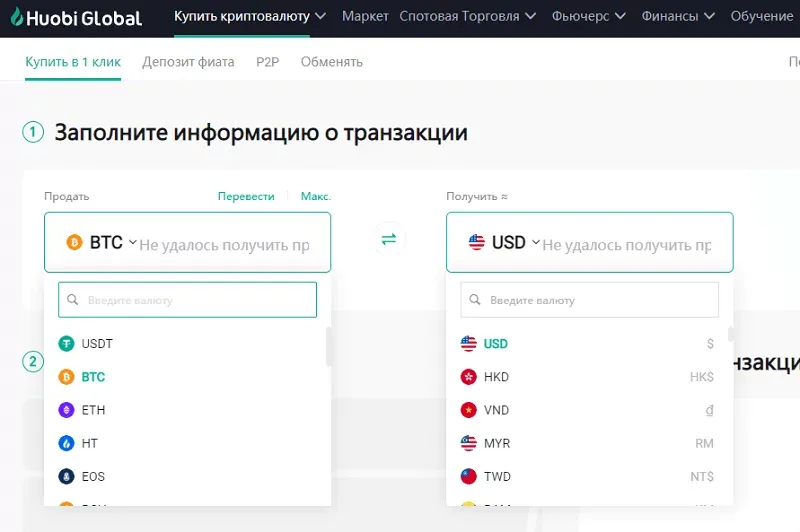This screenshot has height=532, width=800.
Task: Click the USDT Tether coin icon
Action: point(66,344)
